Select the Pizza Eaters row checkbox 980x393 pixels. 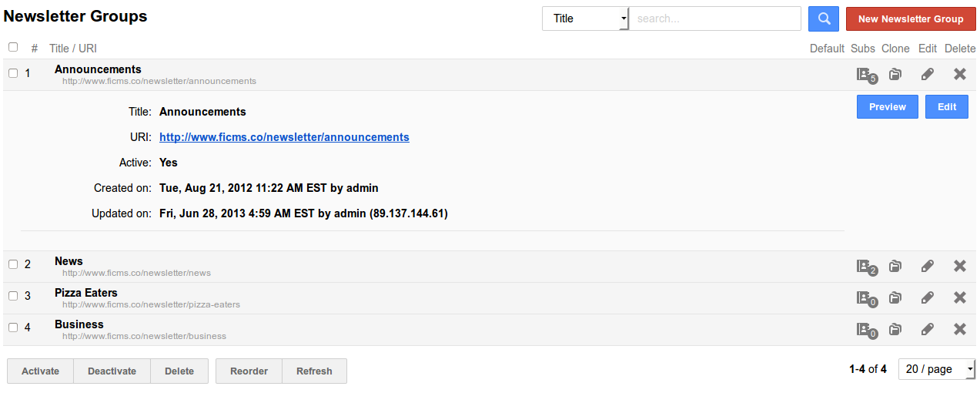coord(13,296)
